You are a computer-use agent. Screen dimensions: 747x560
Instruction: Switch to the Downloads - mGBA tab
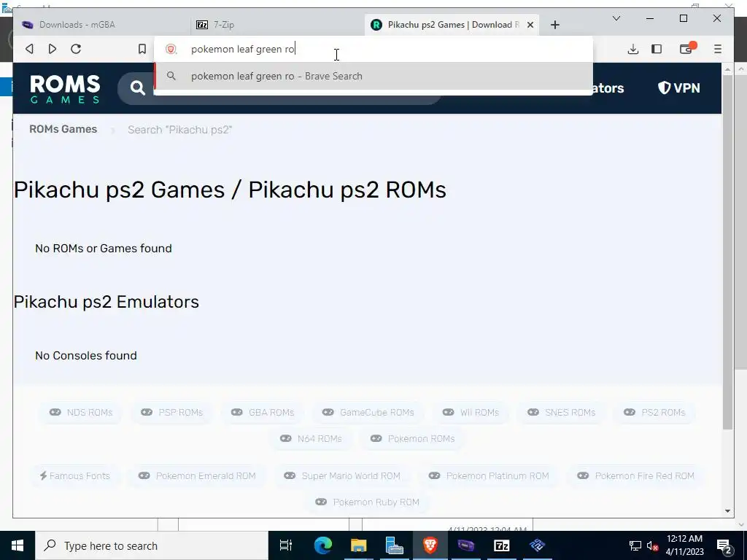tap(101, 25)
